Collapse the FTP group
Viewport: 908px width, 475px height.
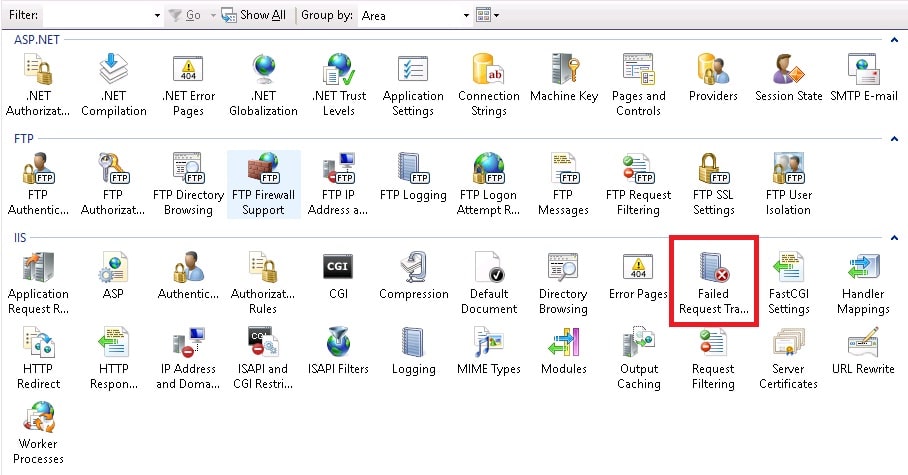point(894,139)
